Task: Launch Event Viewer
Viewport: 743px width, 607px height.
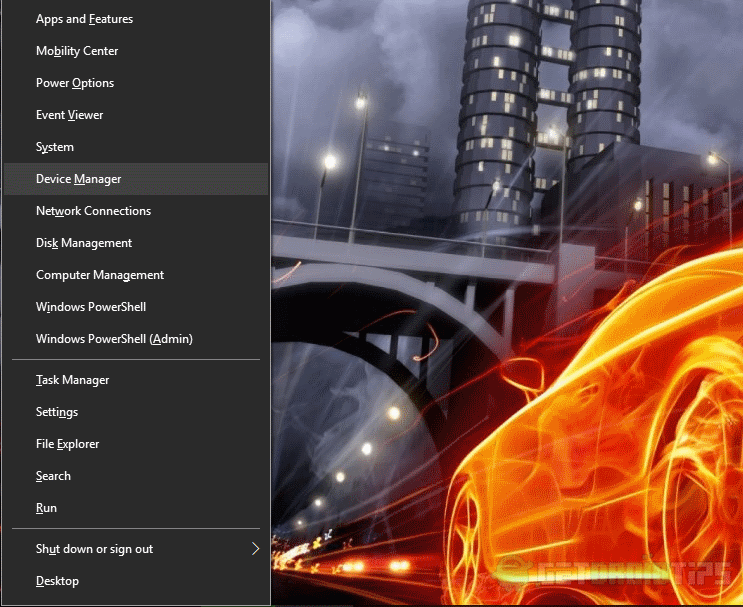Action: [136, 115]
